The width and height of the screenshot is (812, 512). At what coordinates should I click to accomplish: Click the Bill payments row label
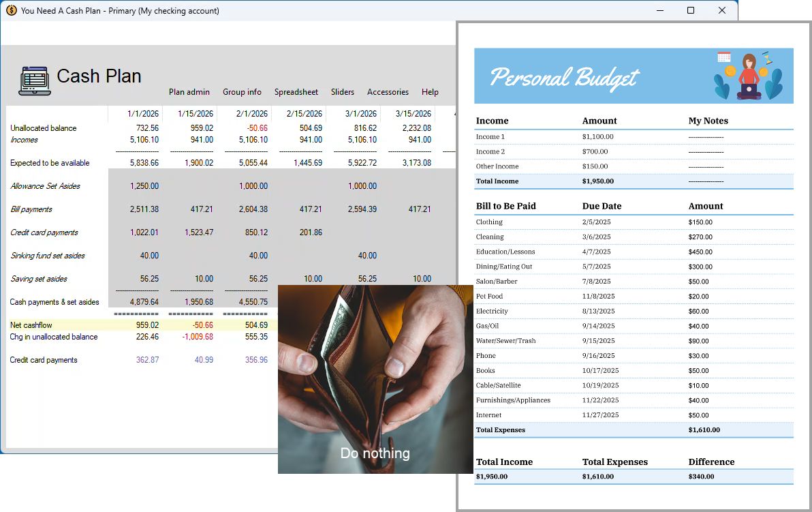coord(33,209)
